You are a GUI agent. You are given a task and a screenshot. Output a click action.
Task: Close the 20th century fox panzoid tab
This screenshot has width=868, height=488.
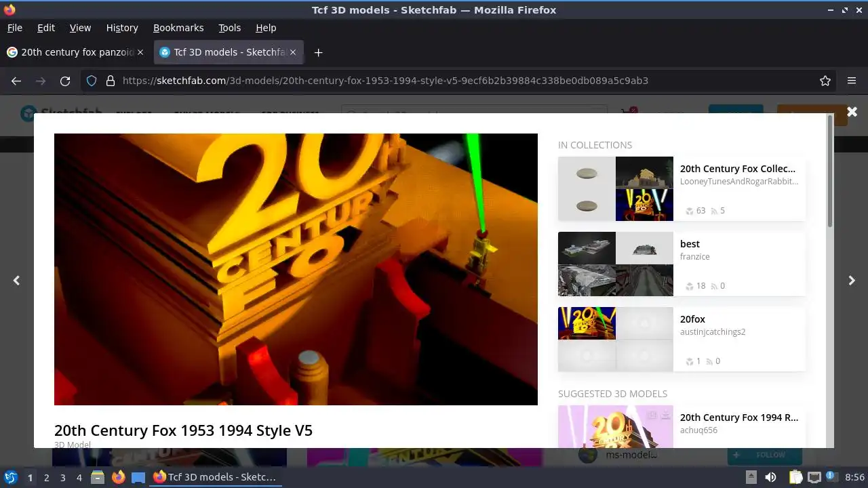(140, 52)
